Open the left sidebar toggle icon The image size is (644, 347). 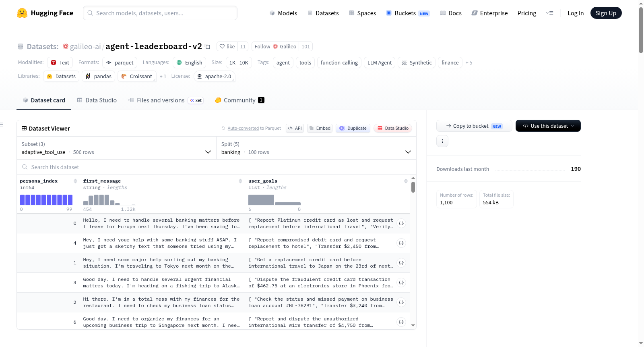click(x=2, y=125)
